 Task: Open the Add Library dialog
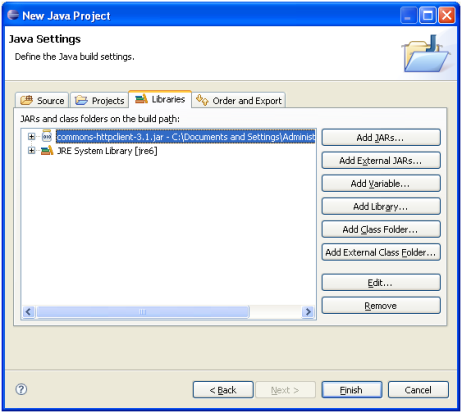pyautogui.click(x=381, y=207)
